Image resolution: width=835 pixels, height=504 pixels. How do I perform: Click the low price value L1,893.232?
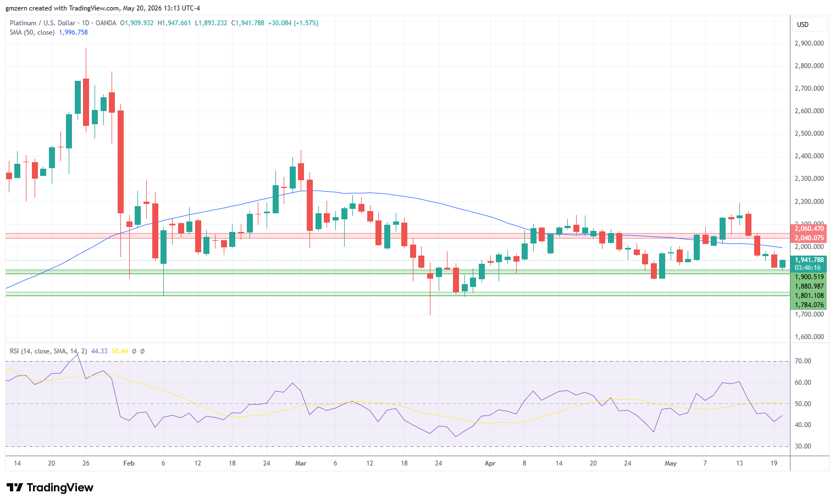[x=211, y=23]
